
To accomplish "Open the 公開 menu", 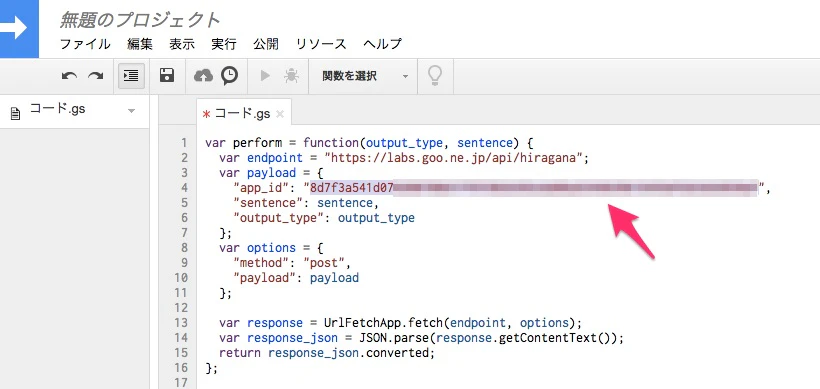I will 266,44.
